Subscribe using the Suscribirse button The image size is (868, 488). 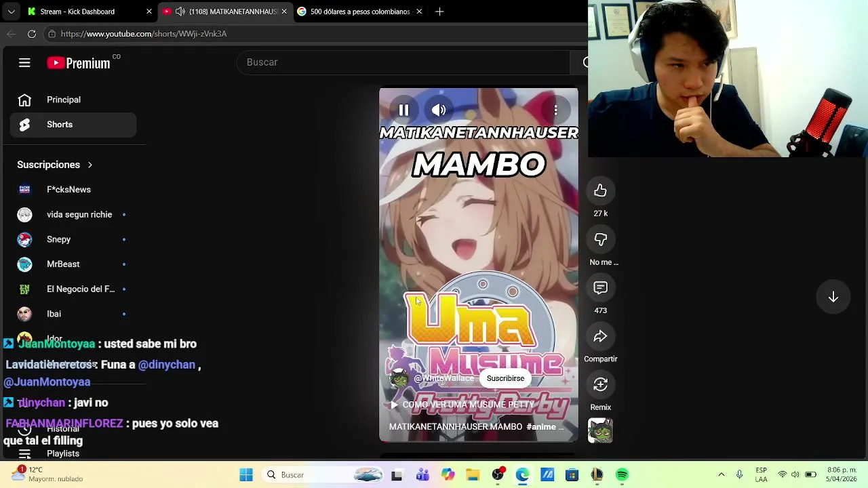click(x=505, y=378)
